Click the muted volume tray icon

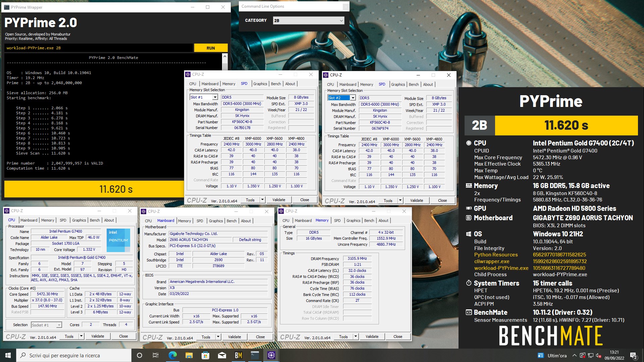598,356
